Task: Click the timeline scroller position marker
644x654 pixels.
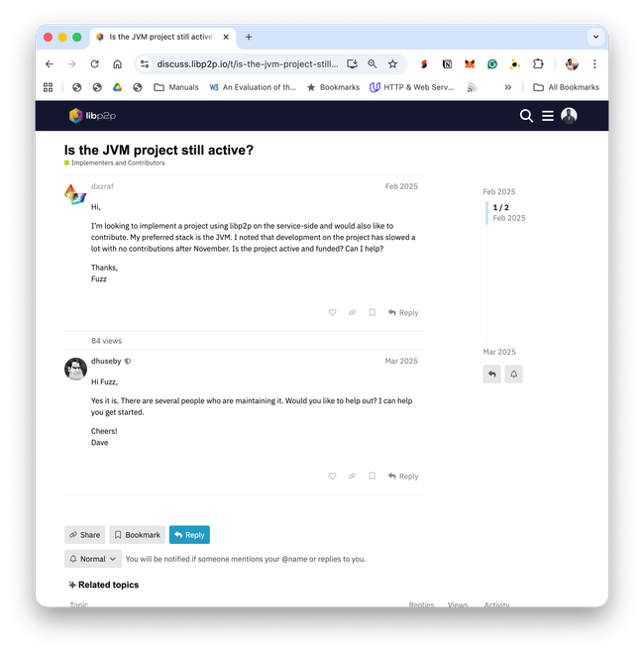Action: pos(506,213)
